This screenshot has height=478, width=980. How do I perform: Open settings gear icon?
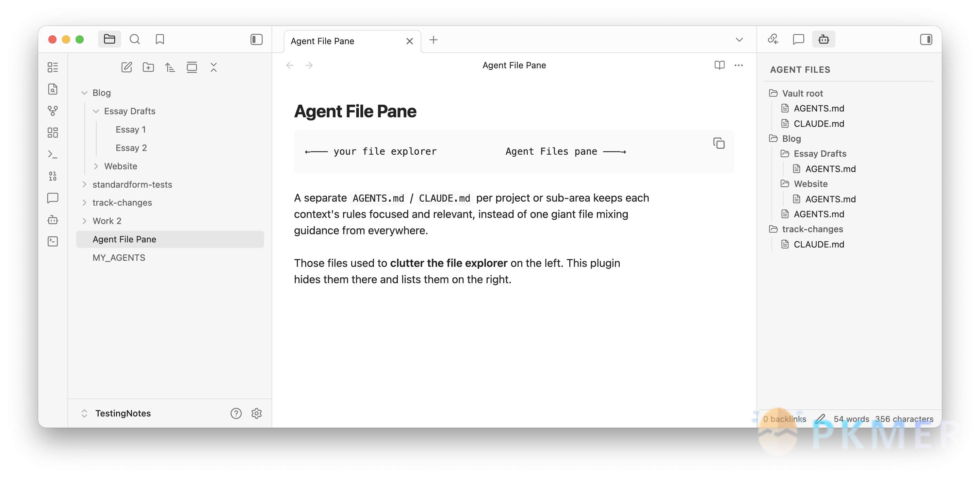(x=257, y=413)
